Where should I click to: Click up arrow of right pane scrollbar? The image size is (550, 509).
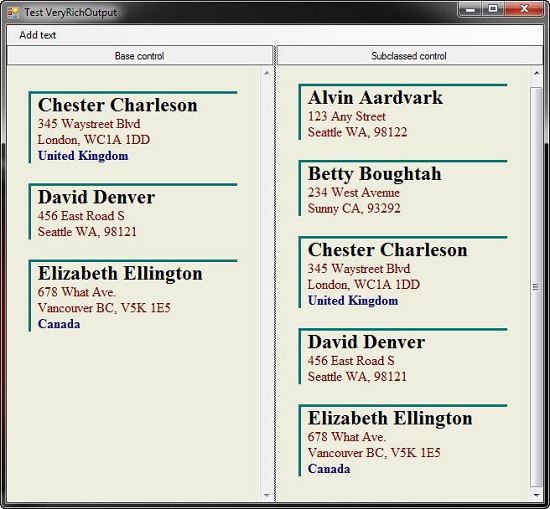(x=536, y=73)
